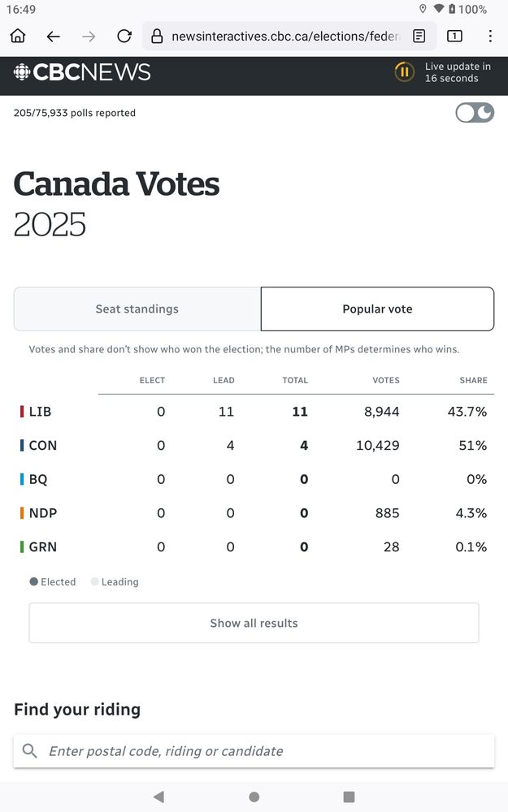508x812 pixels.
Task: Open reader mode icon in address bar
Action: (x=419, y=36)
